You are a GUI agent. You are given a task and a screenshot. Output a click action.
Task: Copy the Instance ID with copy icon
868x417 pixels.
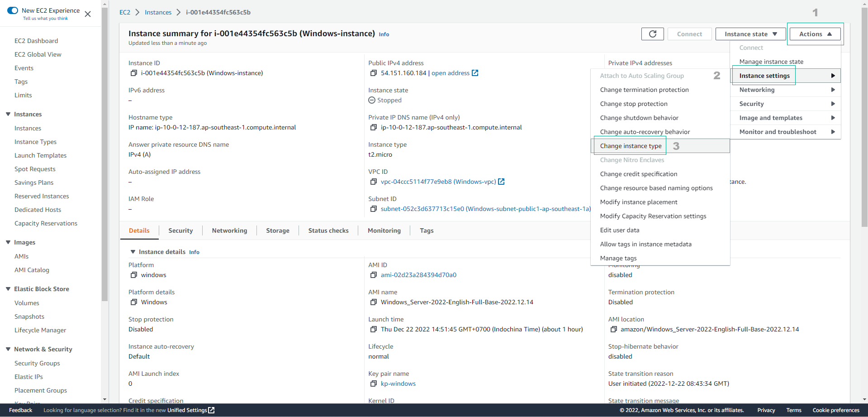click(x=133, y=73)
